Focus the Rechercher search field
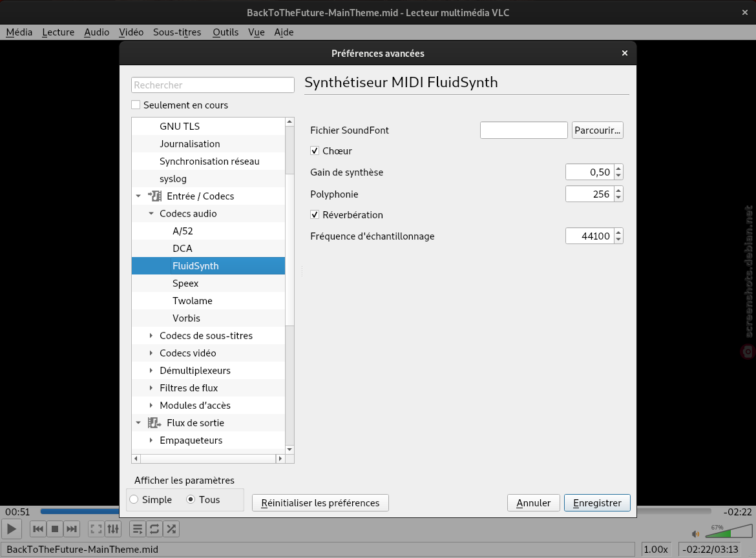 [213, 85]
